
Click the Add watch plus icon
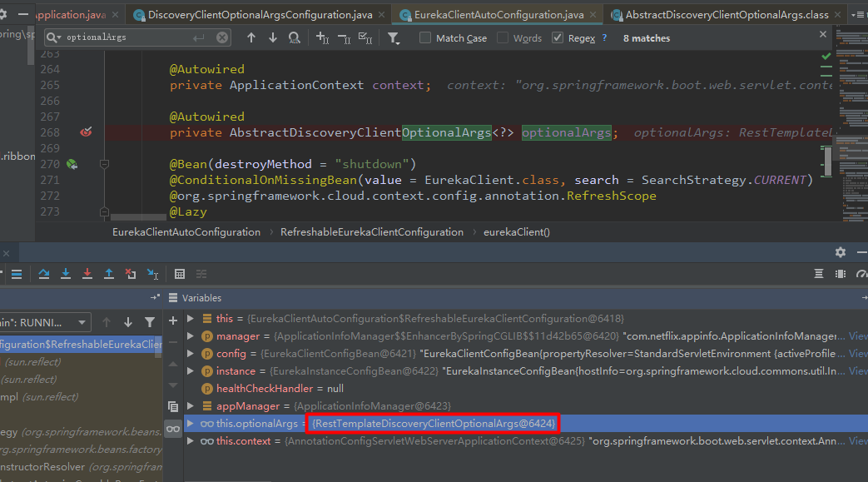173,321
